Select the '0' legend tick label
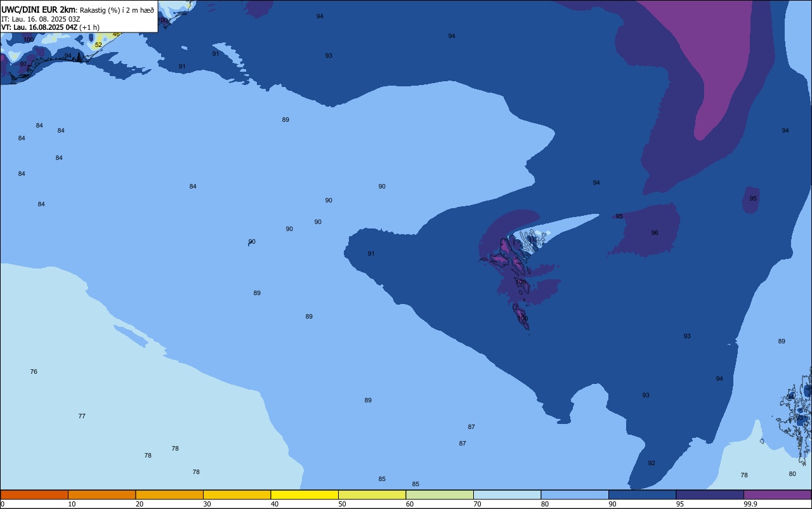This screenshot has height=509, width=812. point(3,504)
